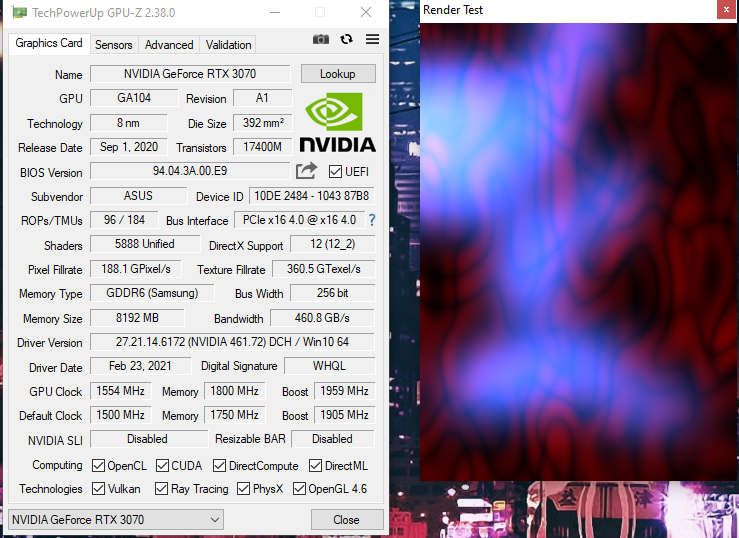Click the BIOS export share icon
The width and height of the screenshot is (739, 538).
(306, 171)
